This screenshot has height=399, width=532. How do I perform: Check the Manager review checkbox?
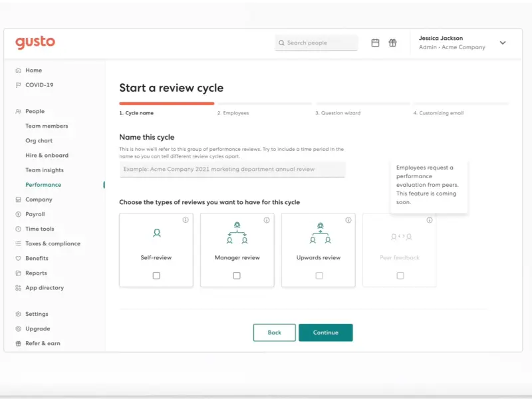point(237,275)
